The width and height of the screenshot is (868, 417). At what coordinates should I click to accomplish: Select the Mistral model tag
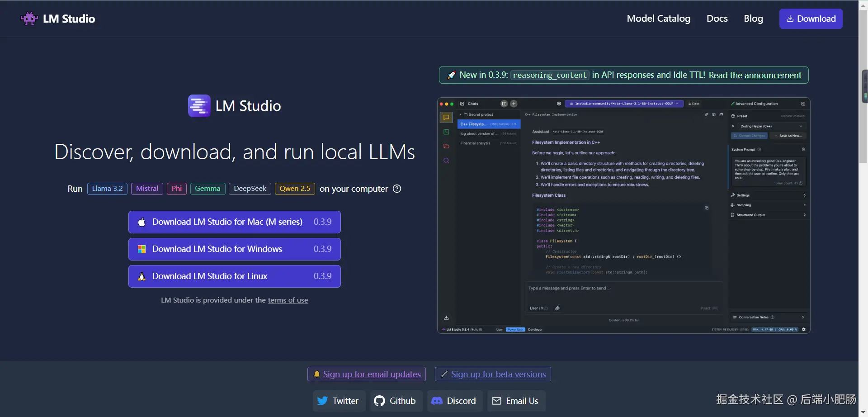[x=147, y=189]
